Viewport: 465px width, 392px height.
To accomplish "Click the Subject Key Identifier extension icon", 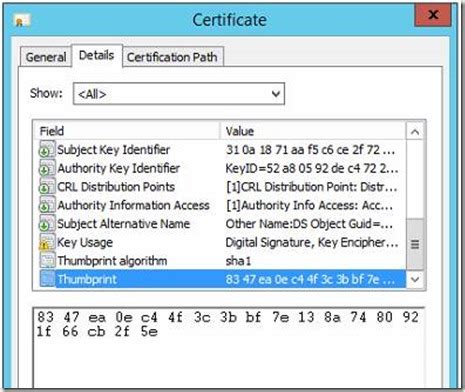I will (47, 150).
